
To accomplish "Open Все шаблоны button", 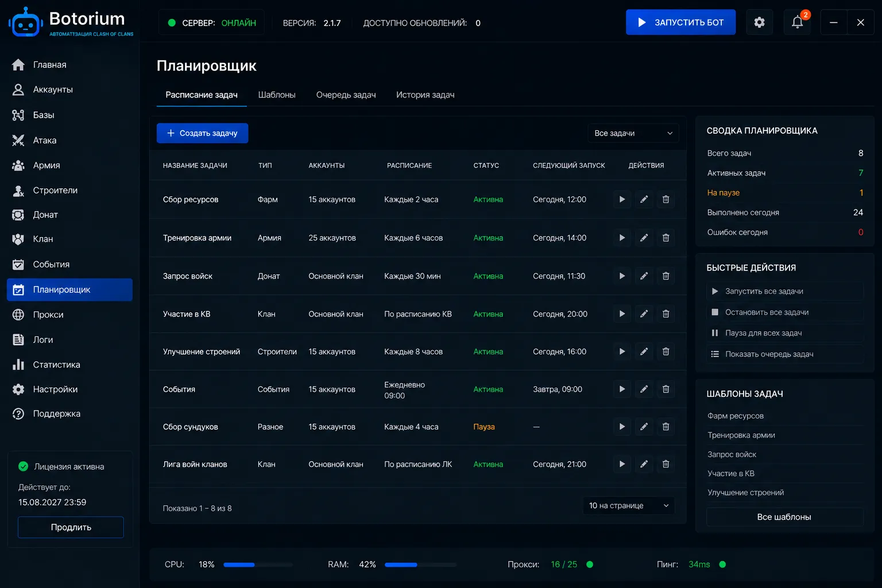I will 784,517.
